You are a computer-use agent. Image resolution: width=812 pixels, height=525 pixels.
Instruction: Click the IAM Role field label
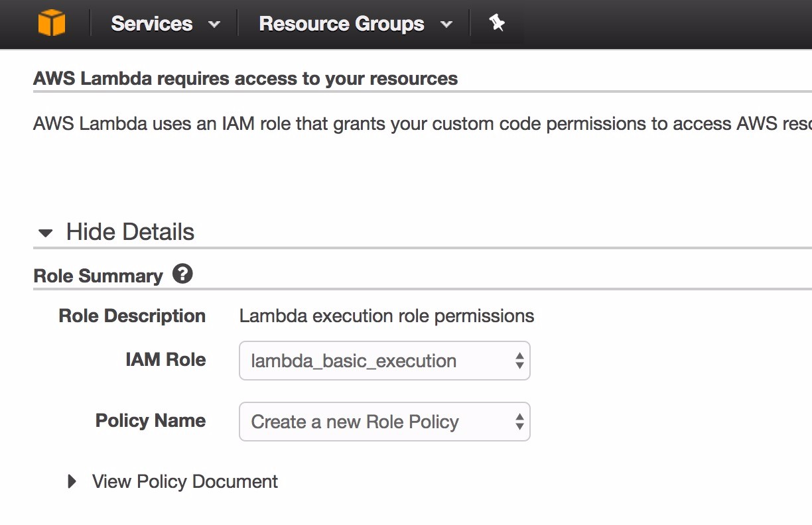pyautogui.click(x=165, y=360)
